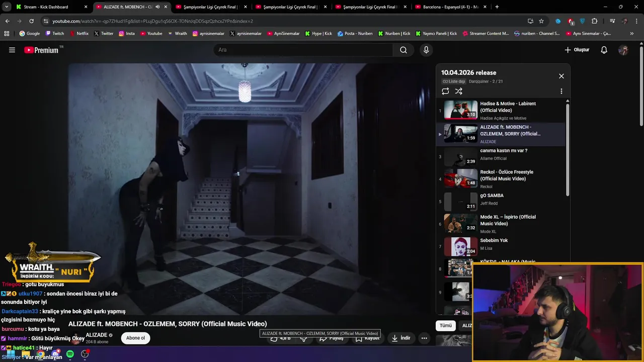This screenshot has width=644, height=362.
Task: Click the install/cast icon in address bar
Action: pyautogui.click(x=530, y=21)
